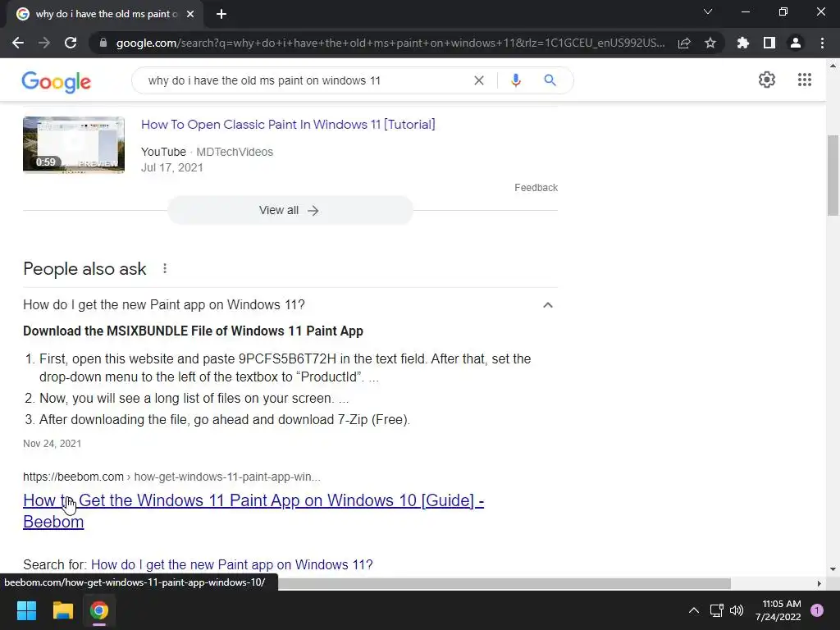Image resolution: width=840 pixels, height=630 pixels.
Task: Click the horizontal scrollbar thumb
Action: tap(504, 583)
